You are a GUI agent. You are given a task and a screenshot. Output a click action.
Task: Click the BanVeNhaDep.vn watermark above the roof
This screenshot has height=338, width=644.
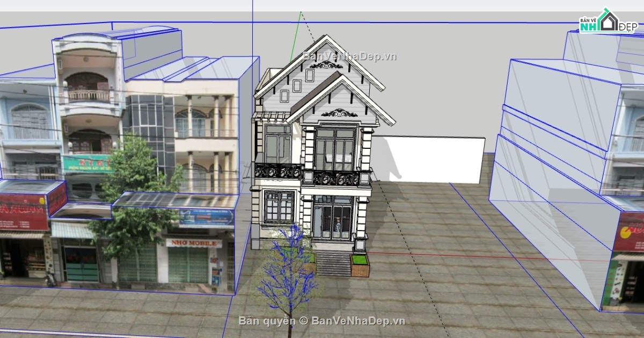[x=349, y=56]
